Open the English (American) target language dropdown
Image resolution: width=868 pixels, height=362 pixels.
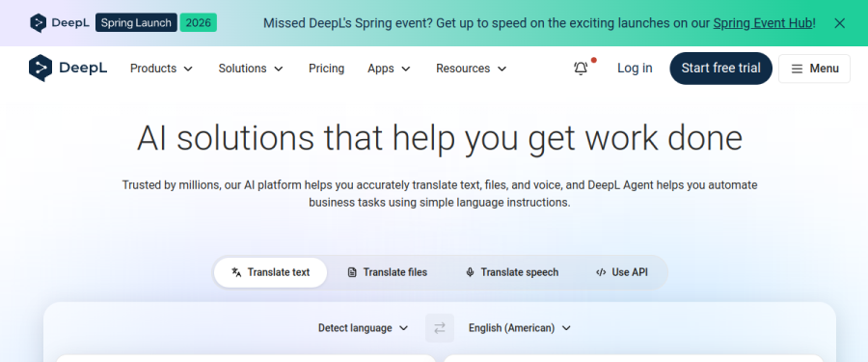(520, 328)
